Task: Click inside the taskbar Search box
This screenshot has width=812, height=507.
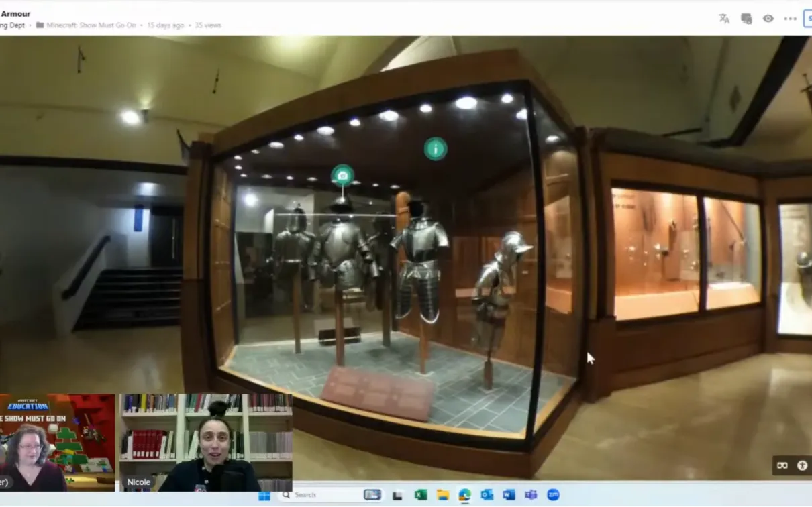Action: (x=315, y=495)
